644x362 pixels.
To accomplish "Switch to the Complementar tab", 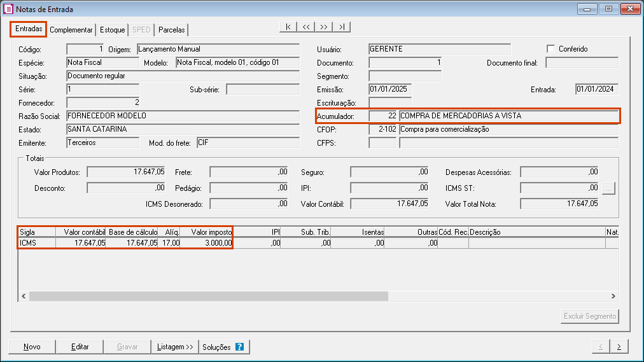I will [x=71, y=30].
